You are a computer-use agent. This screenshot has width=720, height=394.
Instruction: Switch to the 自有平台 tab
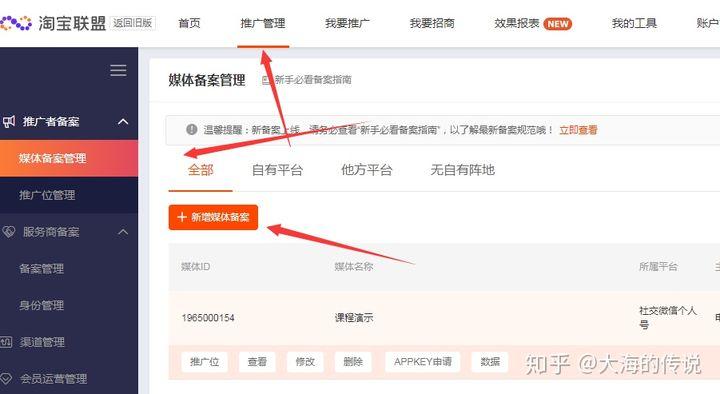tap(277, 170)
